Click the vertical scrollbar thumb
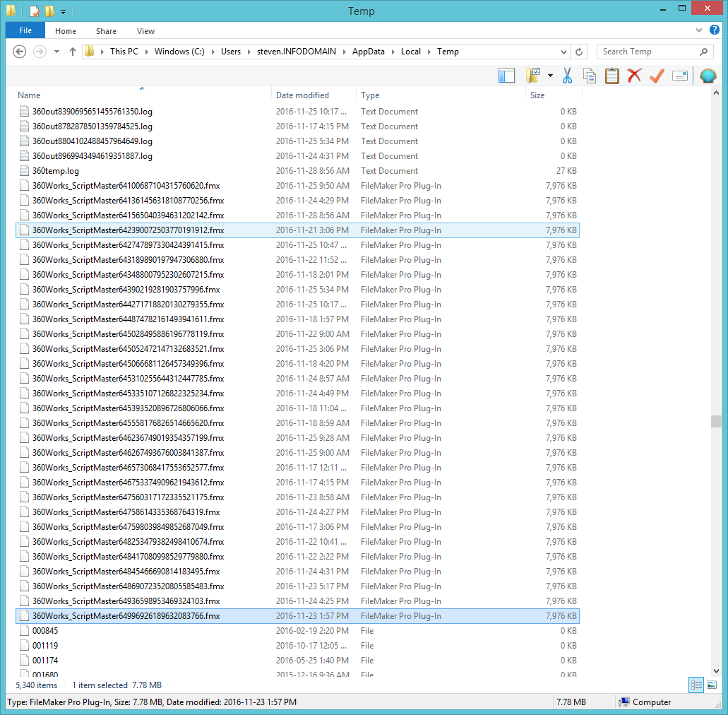This screenshot has width=728, height=715. pos(716,421)
